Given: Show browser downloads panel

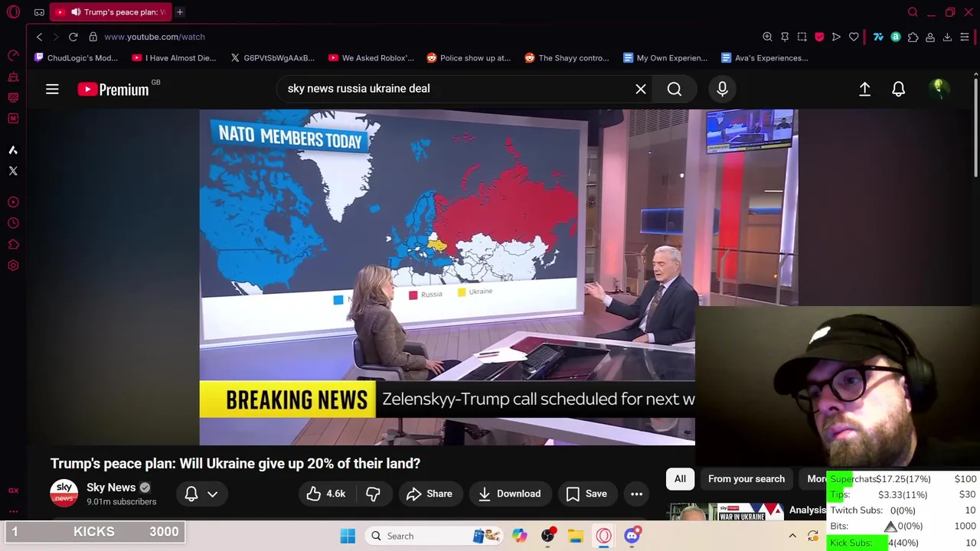Looking at the screenshot, I should [x=947, y=37].
